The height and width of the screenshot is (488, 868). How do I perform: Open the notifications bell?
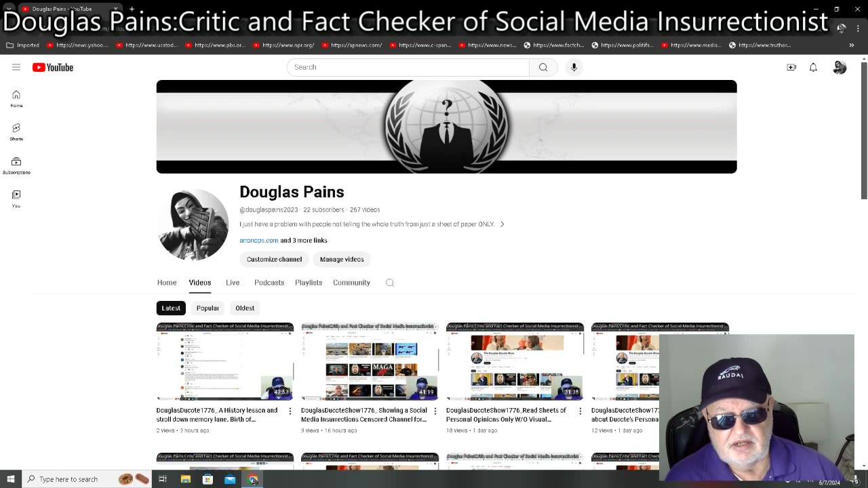(x=813, y=67)
